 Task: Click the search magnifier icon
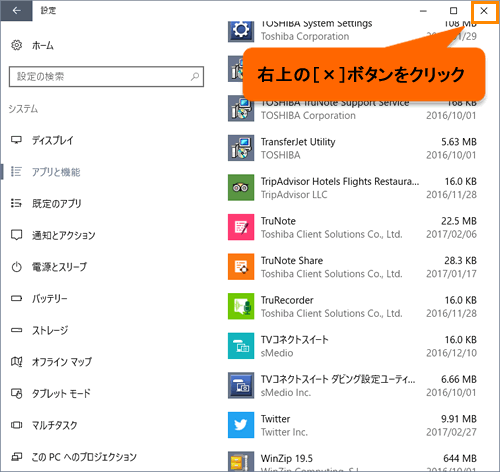click(x=195, y=77)
